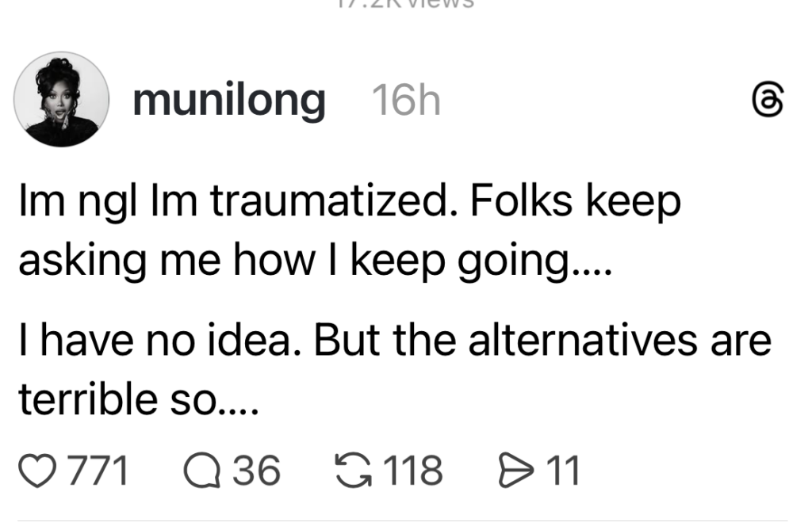Open the munilong username link

228,101
